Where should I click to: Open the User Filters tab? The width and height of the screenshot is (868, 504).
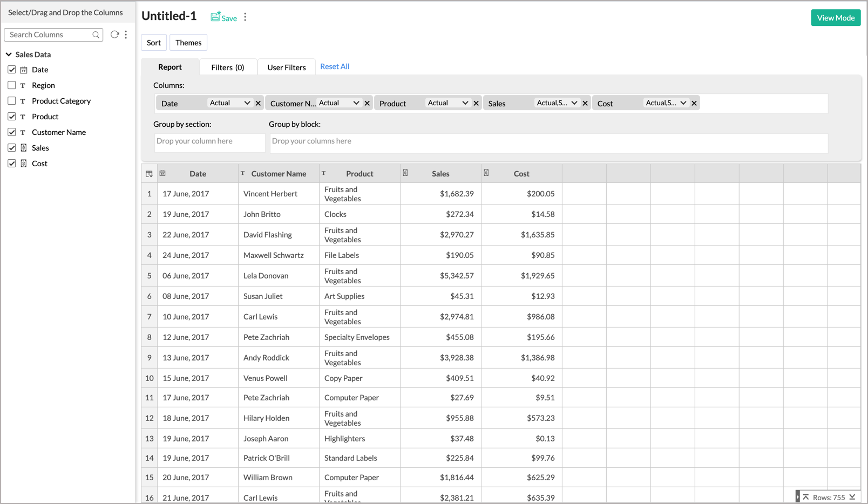coord(286,66)
